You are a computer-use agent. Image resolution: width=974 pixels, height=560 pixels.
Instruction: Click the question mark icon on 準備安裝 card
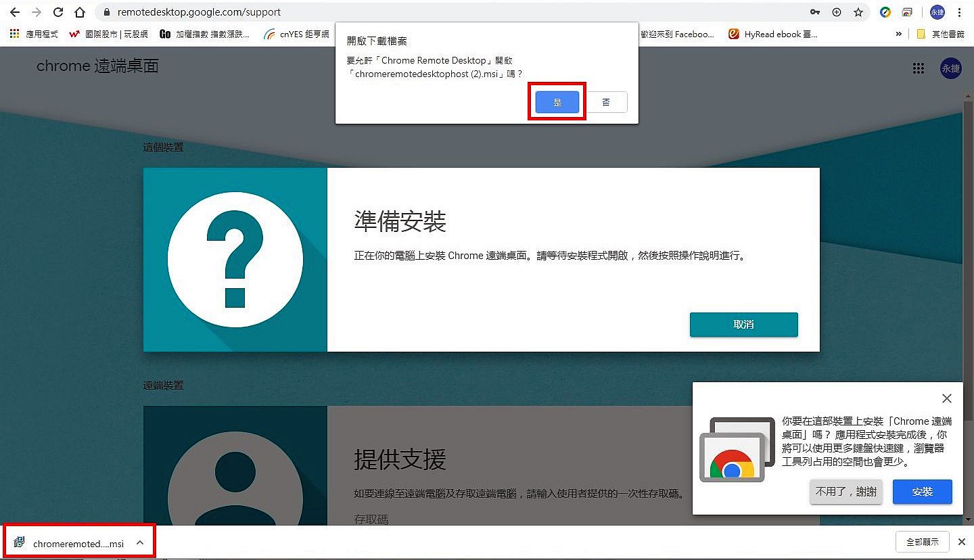[235, 260]
